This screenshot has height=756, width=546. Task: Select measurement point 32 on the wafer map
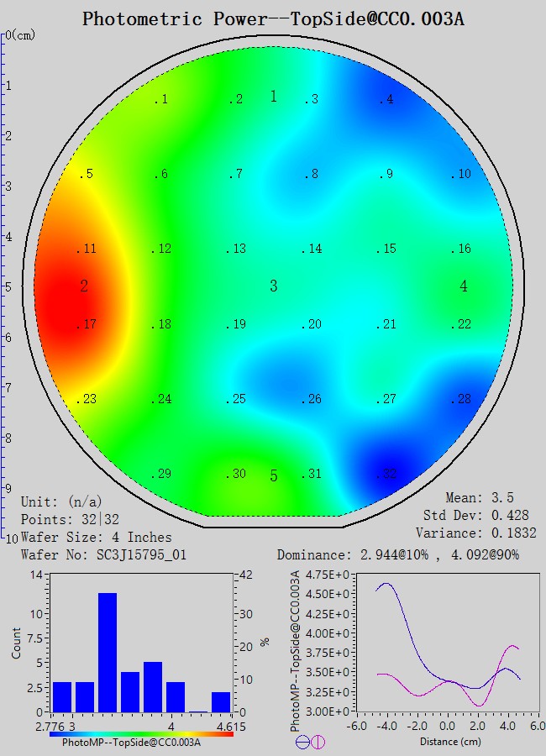click(386, 475)
